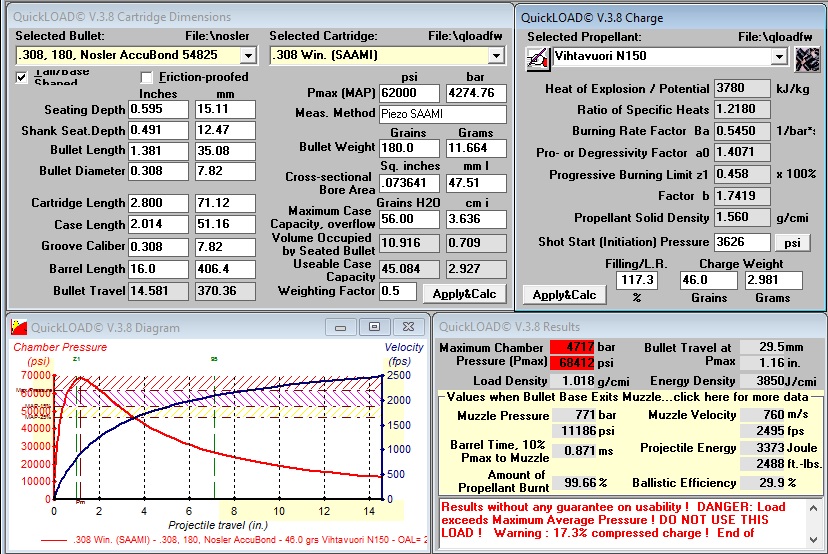Click the Cartridge Length inches field
The image size is (828, 554).
(158, 203)
